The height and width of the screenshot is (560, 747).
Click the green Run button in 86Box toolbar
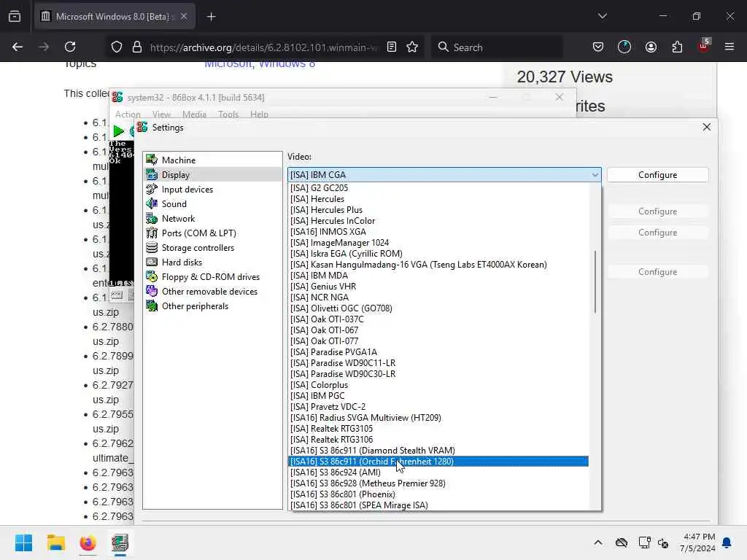click(119, 131)
